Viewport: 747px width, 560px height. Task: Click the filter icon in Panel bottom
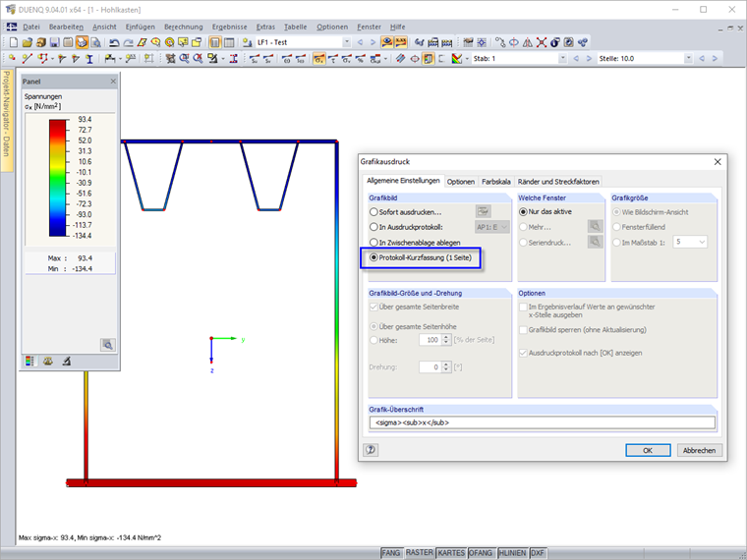[67, 362]
